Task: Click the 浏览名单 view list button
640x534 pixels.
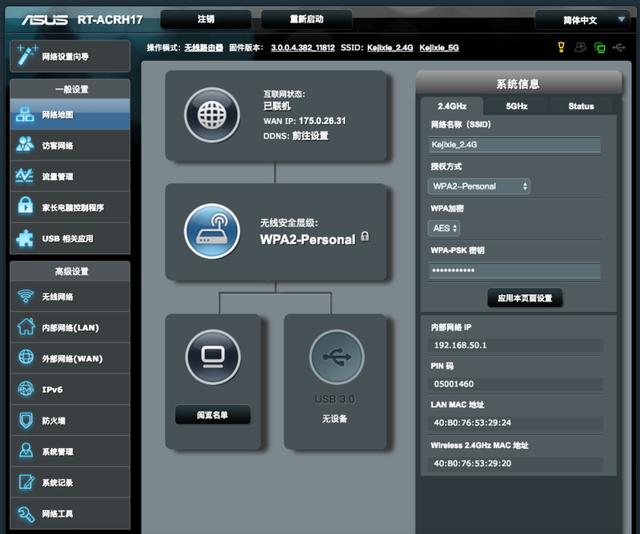Action: [212, 414]
